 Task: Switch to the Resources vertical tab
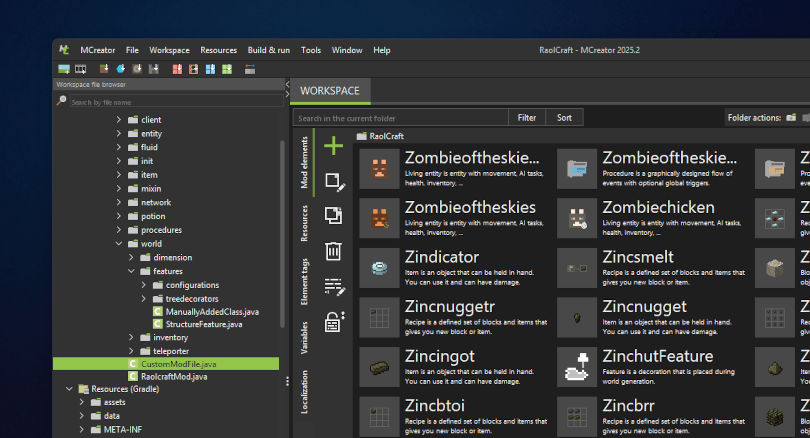pos(304,223)
